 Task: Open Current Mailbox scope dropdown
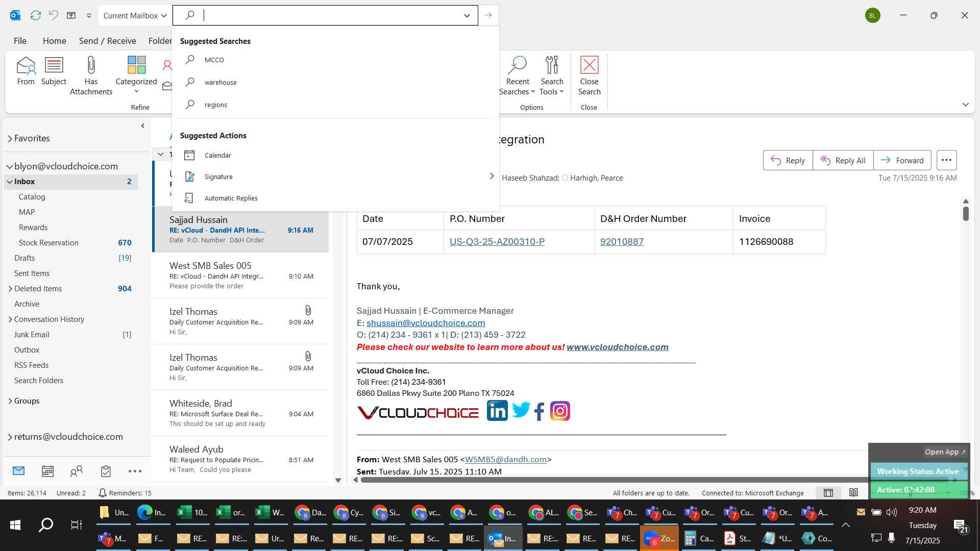point(135,15)
